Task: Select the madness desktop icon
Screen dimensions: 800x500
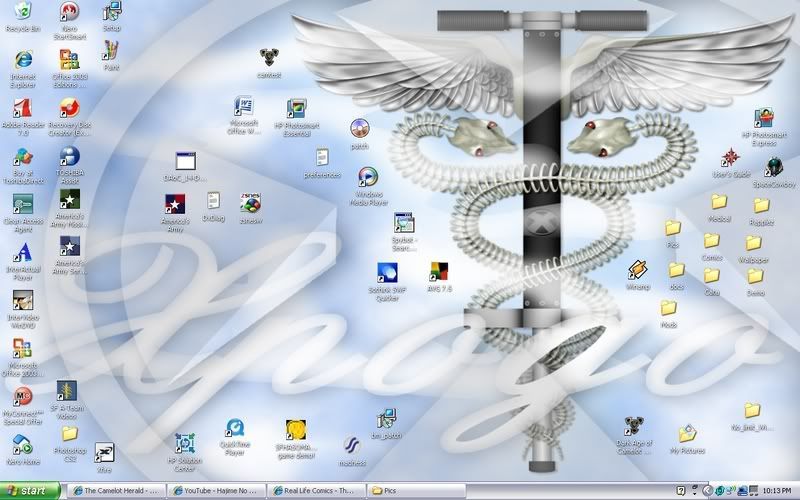Action: [352, 446]
